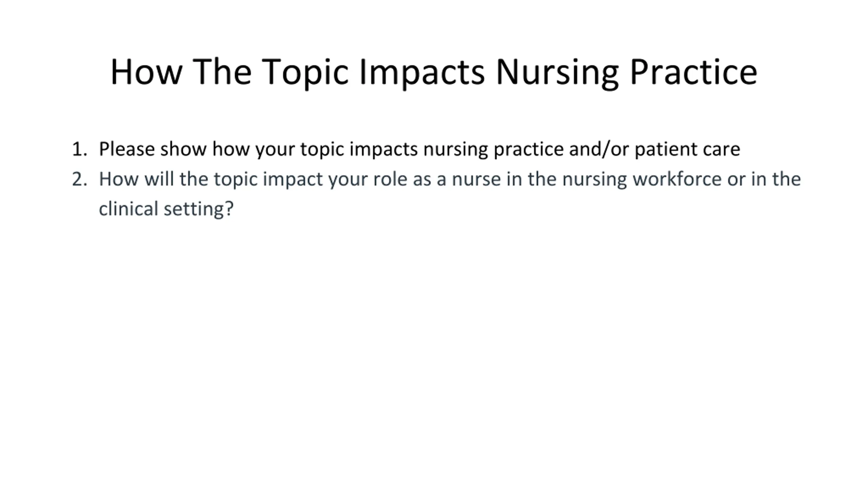The height and width of the screenshot is (488, 868).
Task: Select the word 'workforce' in item two
Action: (677, 179)
